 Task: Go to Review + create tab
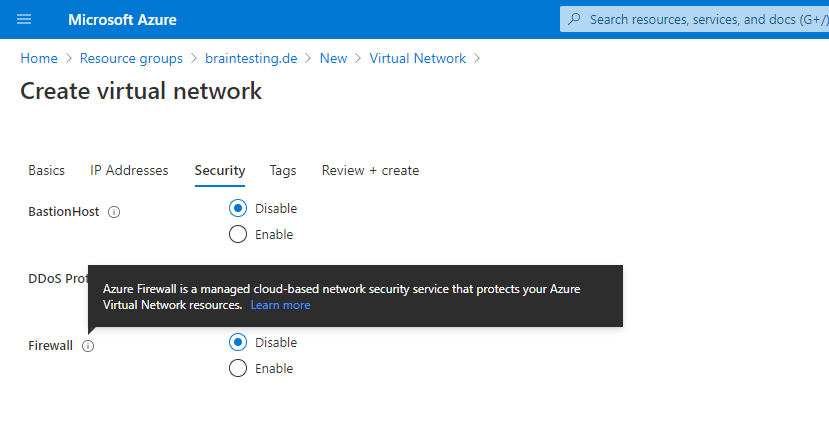pyautogui.click(x=370, y=170)
